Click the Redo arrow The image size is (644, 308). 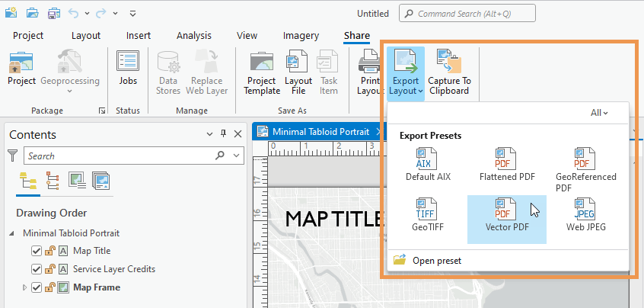100,13
